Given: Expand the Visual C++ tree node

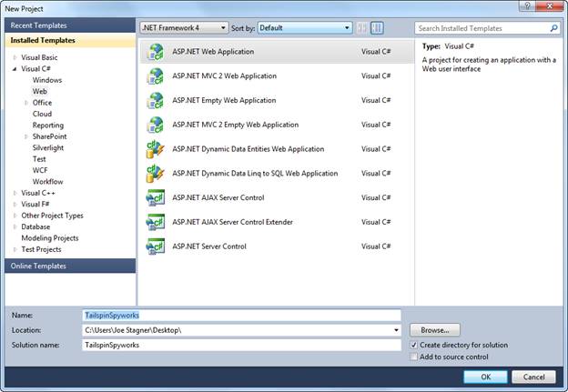Looking at the screenshot, I should coord(15,194).
